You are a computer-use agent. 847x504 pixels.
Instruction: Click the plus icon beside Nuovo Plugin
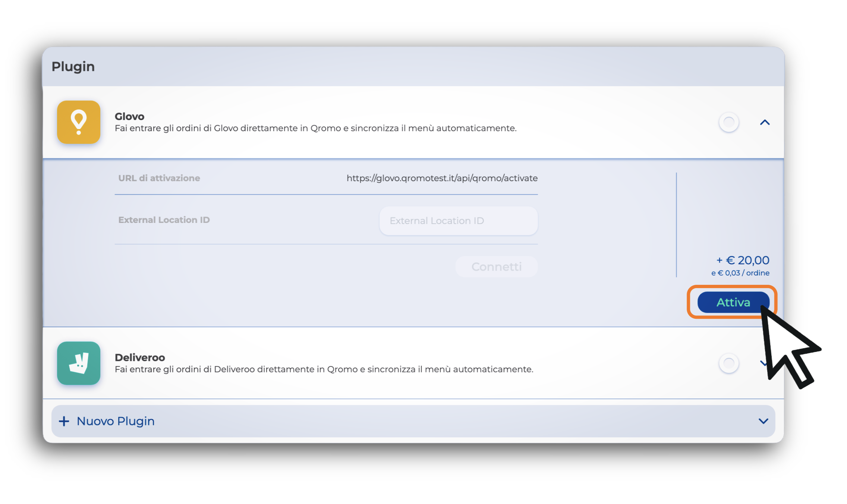tap(64, 421)
